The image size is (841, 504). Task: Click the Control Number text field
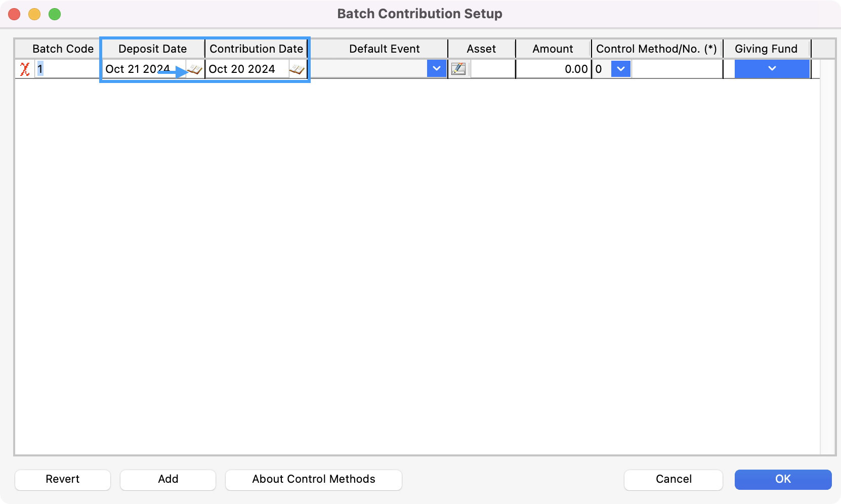677,69
